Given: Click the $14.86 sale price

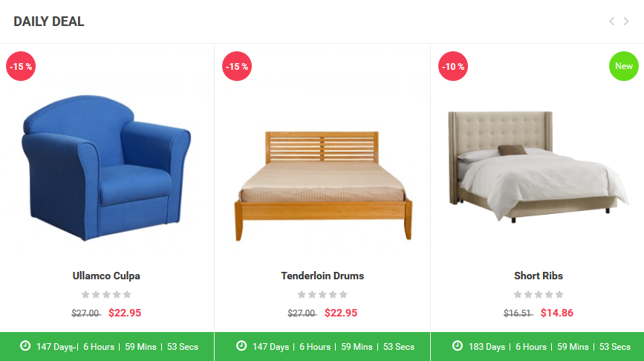Looking at the screenshot, I should tap(557, 313).
